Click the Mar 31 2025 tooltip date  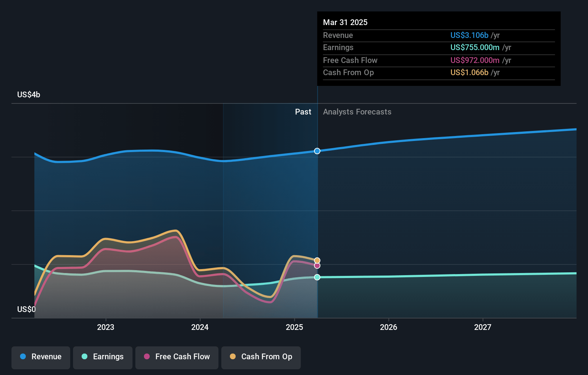point(345,22)
